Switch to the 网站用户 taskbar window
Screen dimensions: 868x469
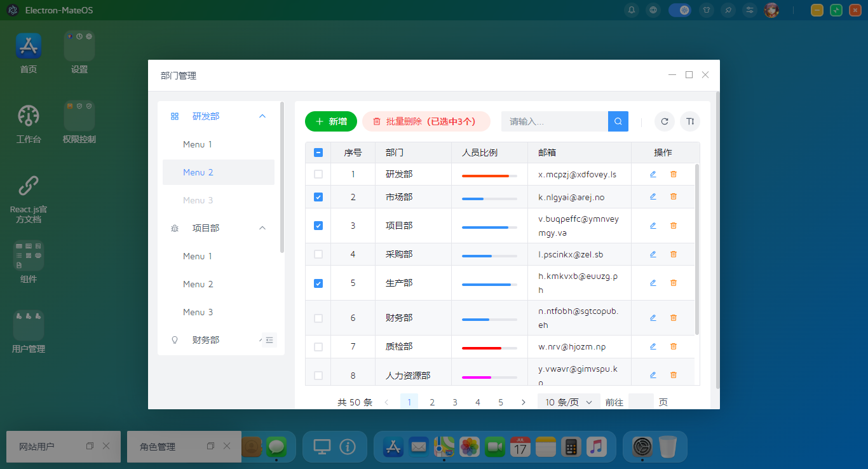click(38, 447)
